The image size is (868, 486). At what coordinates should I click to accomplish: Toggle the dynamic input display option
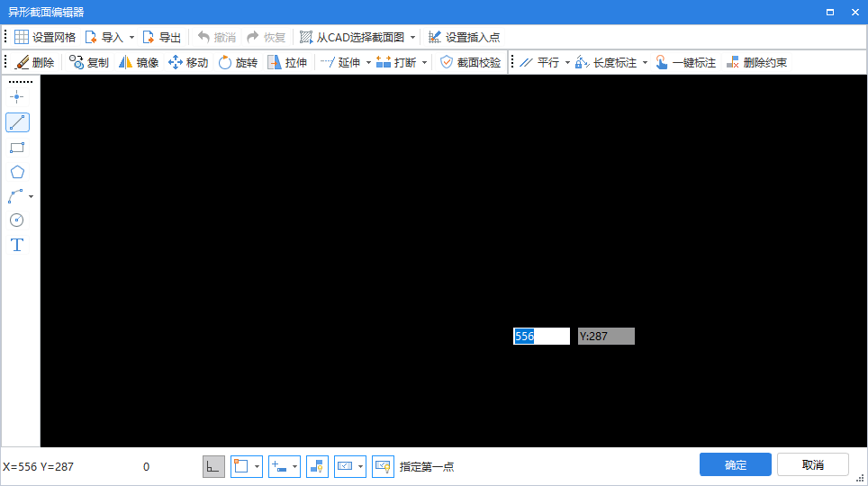345,466
